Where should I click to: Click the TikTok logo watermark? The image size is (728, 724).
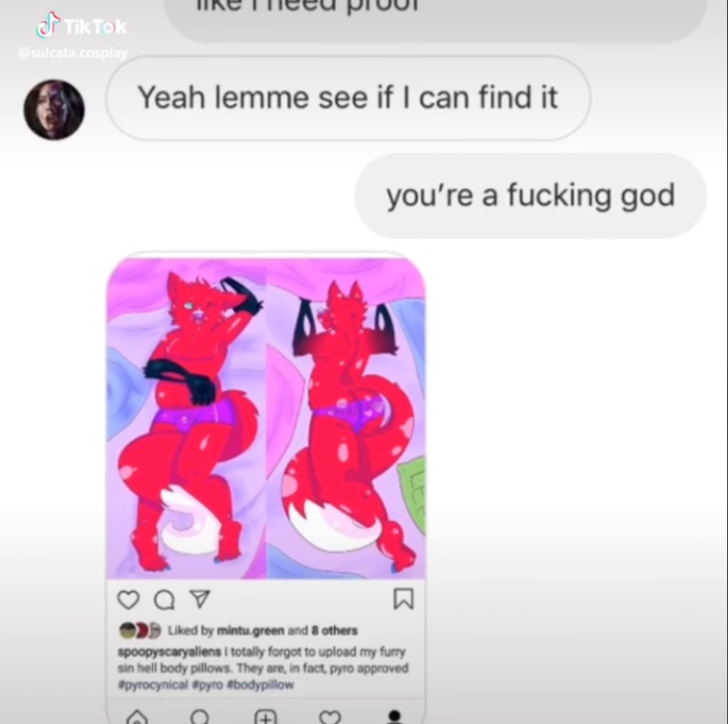pos(81,26)
